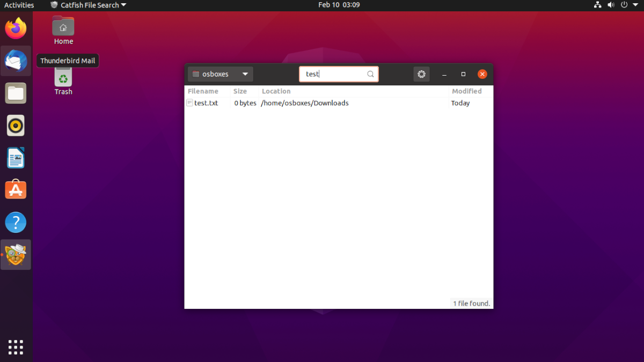Image resolution: width=644 pixels, height=362 pixels.
Task: Select the Catfish icon in the dock
Action: coord(16,254)
